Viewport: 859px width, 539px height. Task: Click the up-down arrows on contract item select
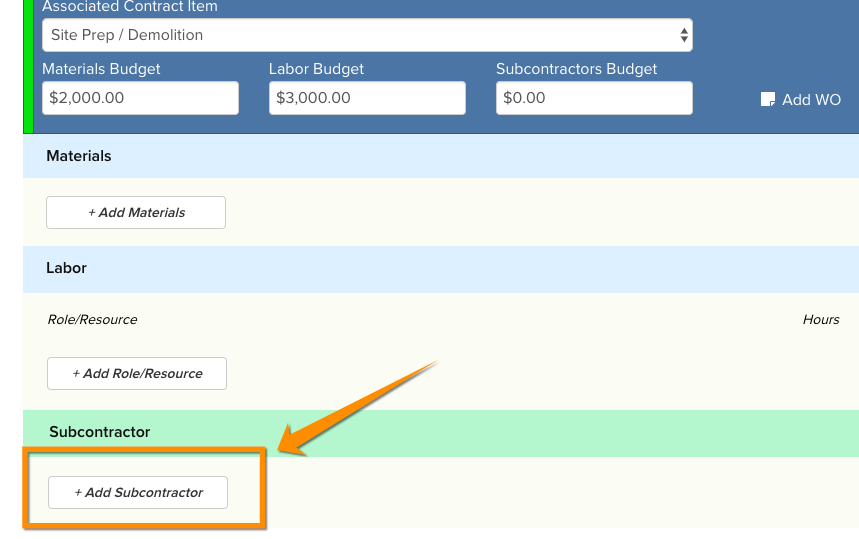[684, 35]
